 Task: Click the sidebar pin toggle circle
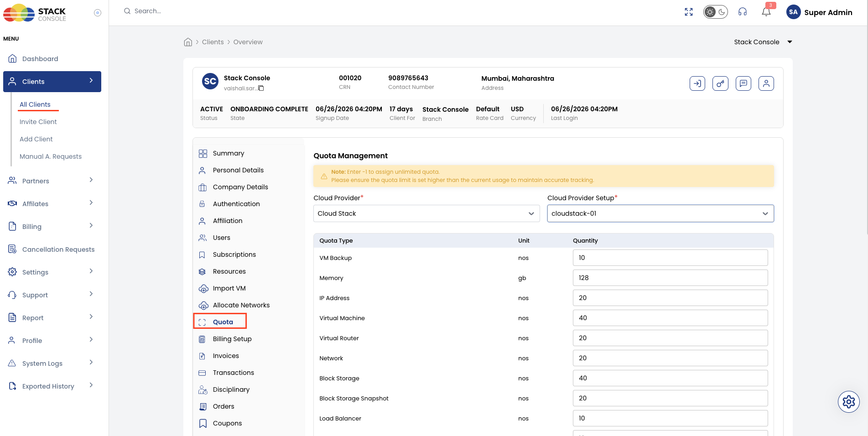pyautogui.click(x=98, y=13)
